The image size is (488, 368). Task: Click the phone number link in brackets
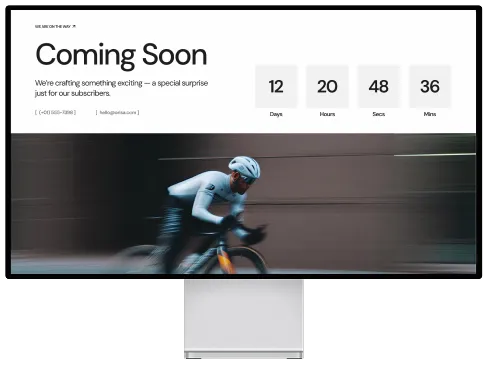pos(56,112)
